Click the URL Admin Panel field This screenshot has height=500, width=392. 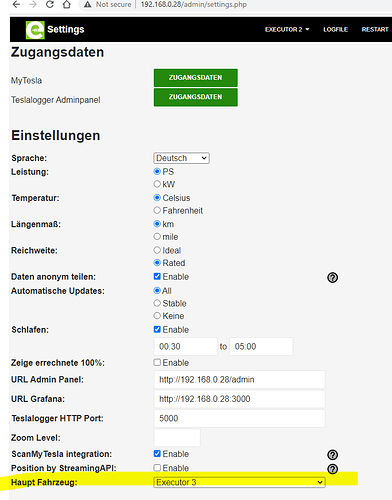[x=239, y=380]
